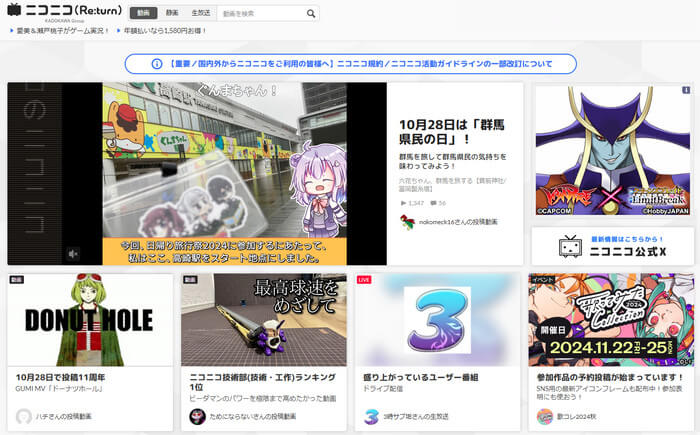
Task: Click the 3時サブ垢さんの生放送 link
Action: 416,416
